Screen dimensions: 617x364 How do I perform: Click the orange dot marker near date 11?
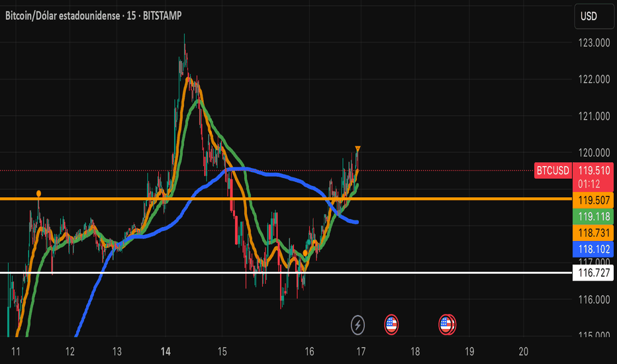(38, 193)
